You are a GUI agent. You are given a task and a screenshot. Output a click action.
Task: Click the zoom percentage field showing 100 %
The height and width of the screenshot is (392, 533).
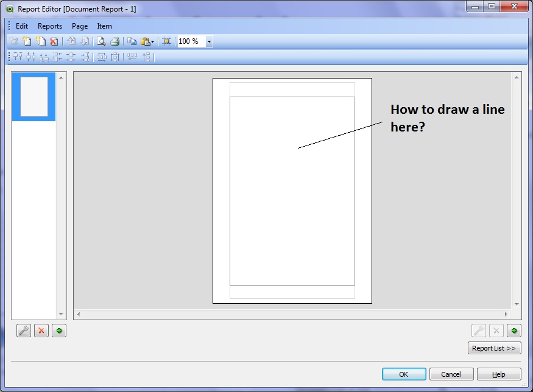click(x=191, y=41)
